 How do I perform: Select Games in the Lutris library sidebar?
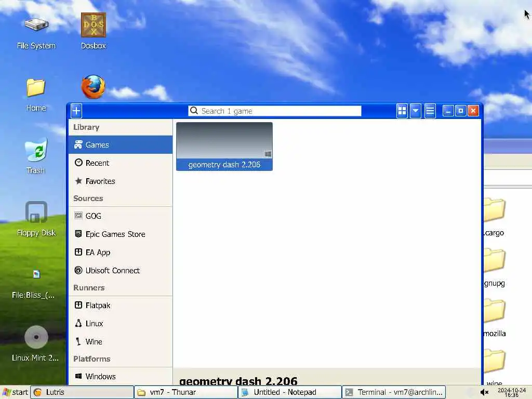click(x=121, y=145)
